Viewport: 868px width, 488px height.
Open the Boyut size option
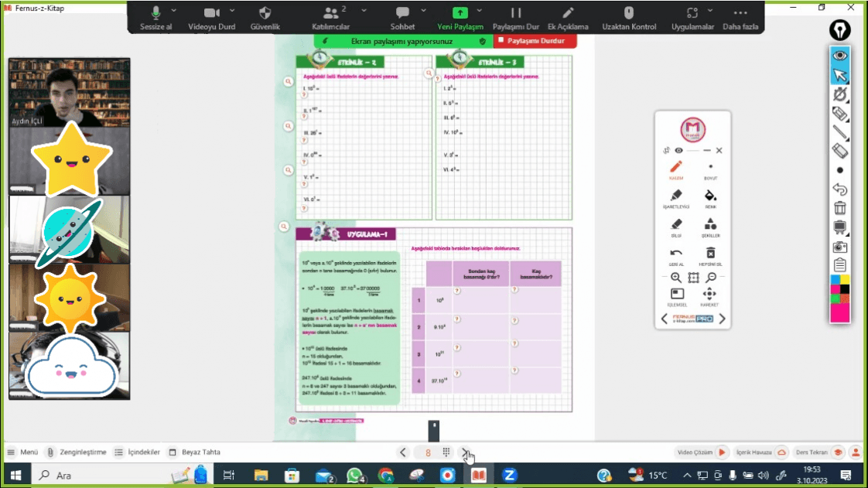pos(710,170)
